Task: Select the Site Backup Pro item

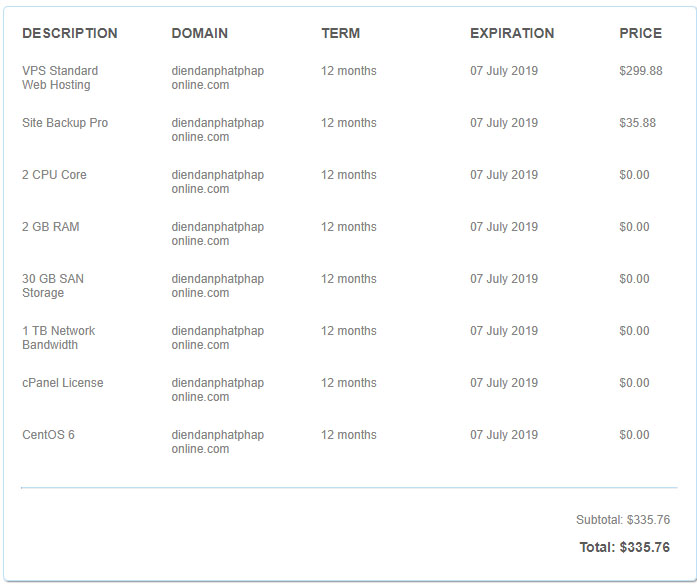Action: pyautogui.click(x=65, y=123)
